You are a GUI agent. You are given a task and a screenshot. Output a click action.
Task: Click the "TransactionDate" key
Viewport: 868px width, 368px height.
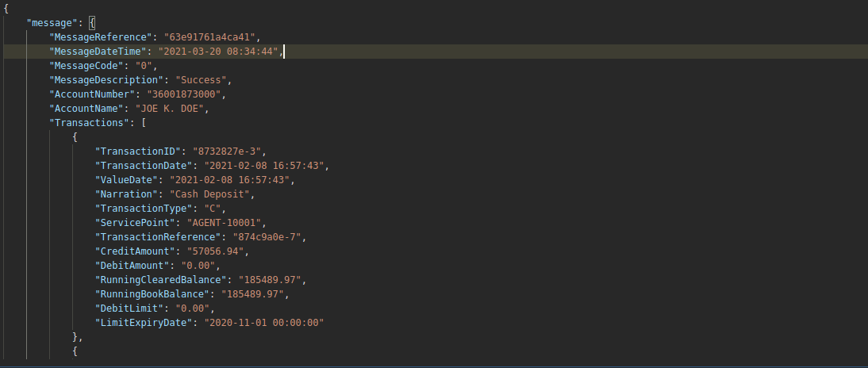[143, 166]
